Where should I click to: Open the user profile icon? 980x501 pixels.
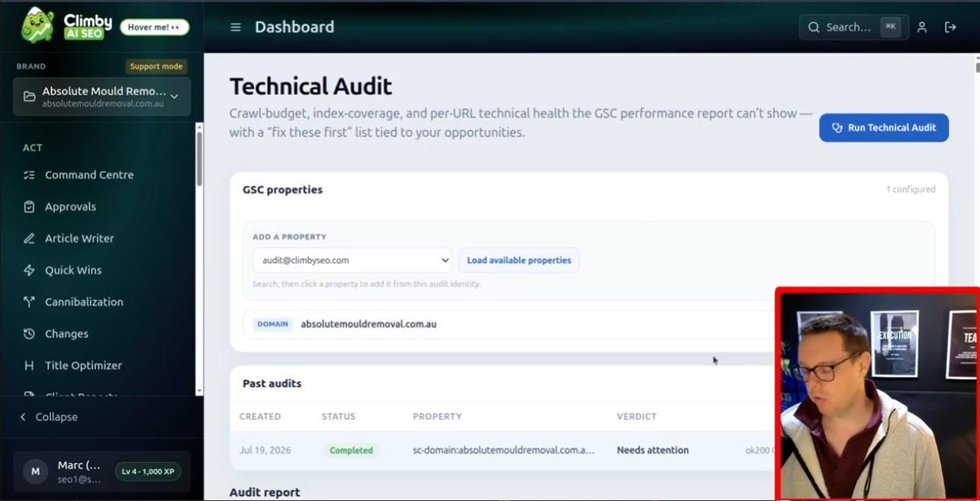(x=922, y=27)
